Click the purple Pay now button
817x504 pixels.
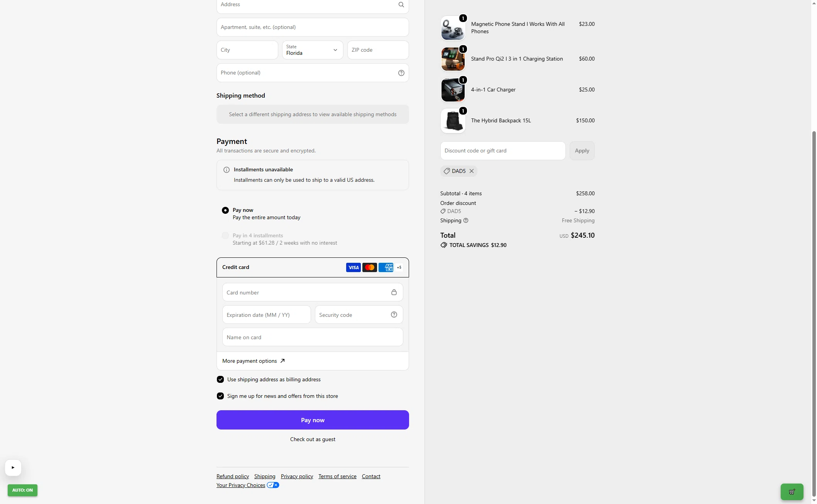[x=313, y=420]
